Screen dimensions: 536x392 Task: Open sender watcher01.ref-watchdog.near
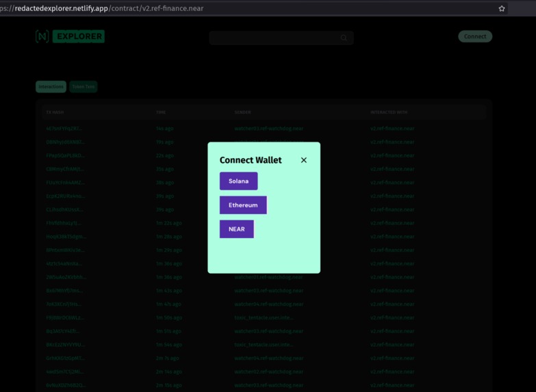268,277
